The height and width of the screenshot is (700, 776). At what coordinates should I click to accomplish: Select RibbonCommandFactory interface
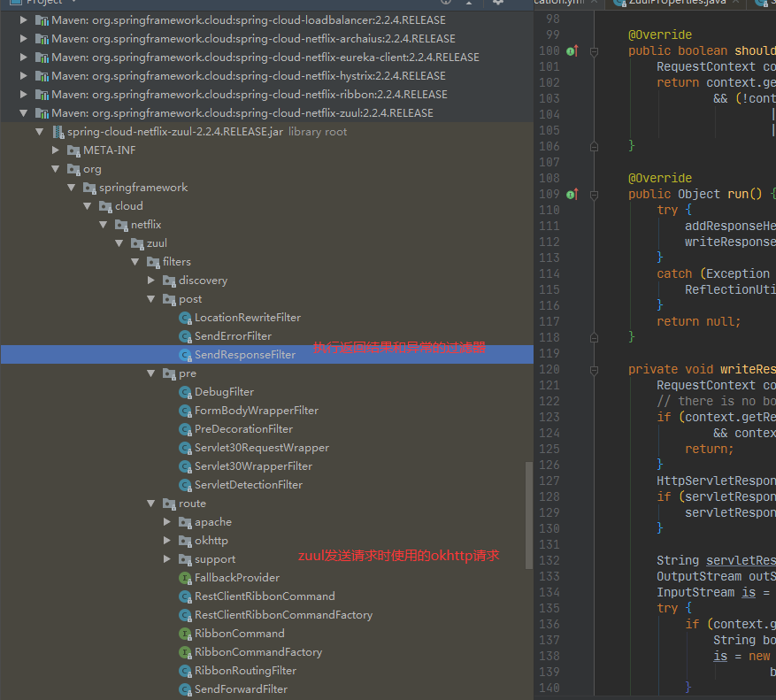(x=258, y=652)
